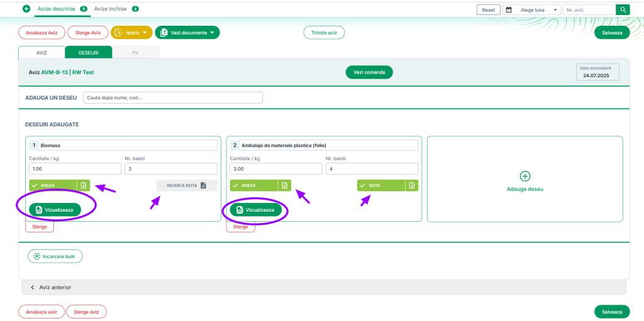Click file icon on green NOTA button
The width and height of the screenshot is (644, 321).
pos(411,185)
